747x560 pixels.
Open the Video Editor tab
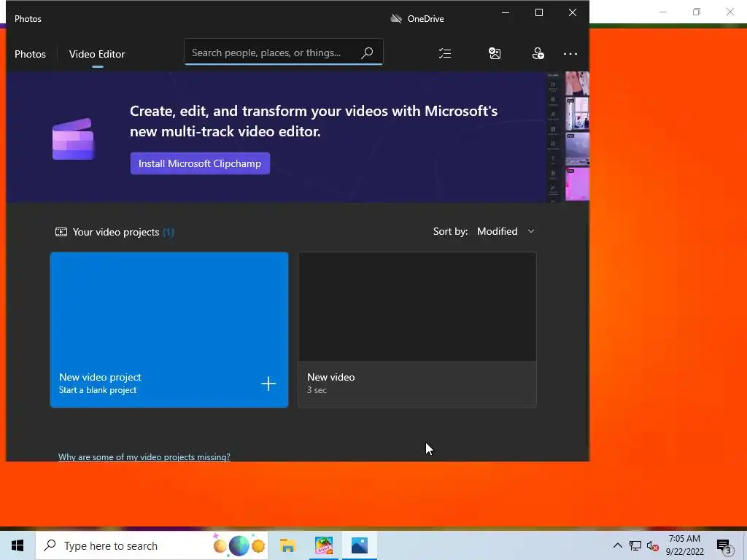click(x=97, y=54)
